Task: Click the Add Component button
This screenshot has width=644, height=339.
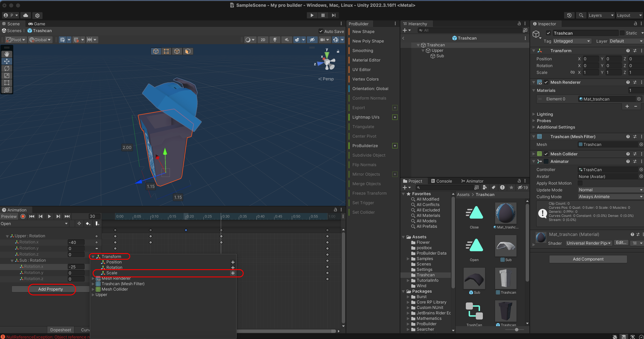Action: 588,259
